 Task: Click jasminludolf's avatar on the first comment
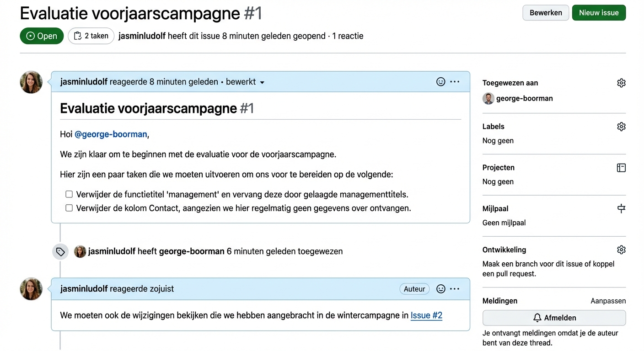(31, 82)
